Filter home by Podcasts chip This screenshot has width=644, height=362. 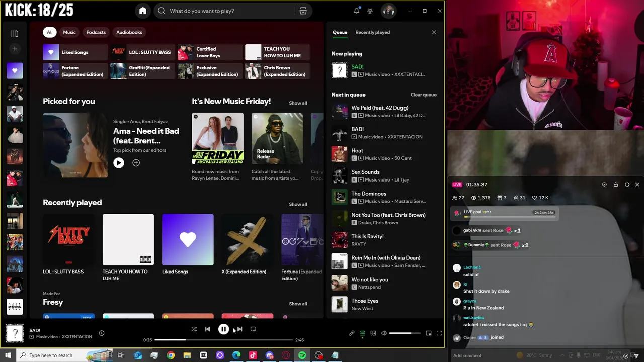click(96, 32)
